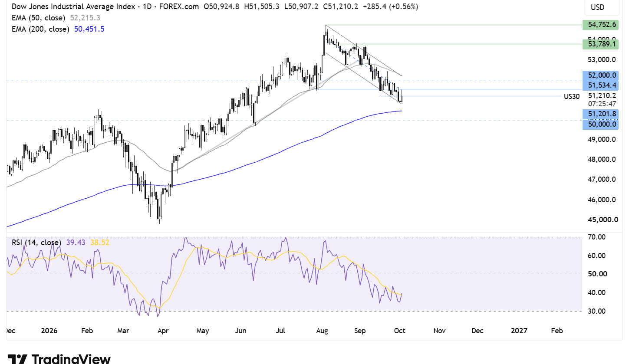This screenshot has height=364, width=629.
Task: Click the 46,000.0 price axis label
Action: click(x=601, y=200)
